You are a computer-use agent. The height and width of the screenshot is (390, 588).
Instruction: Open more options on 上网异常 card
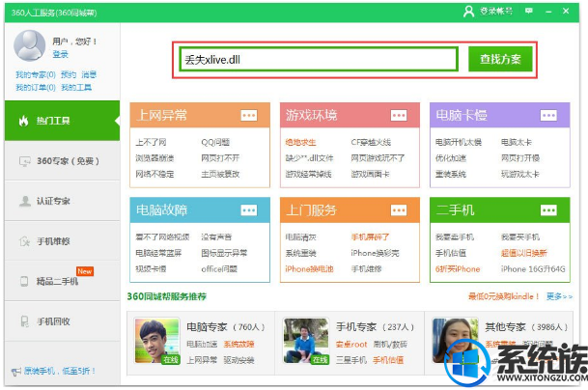tap(249, 115)
